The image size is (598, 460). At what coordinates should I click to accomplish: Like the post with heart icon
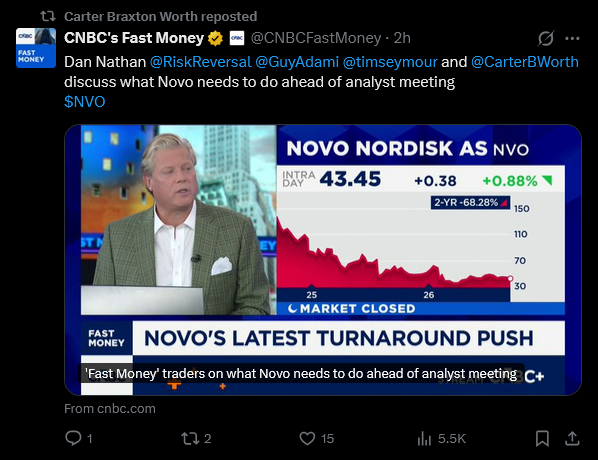[307, 438]
